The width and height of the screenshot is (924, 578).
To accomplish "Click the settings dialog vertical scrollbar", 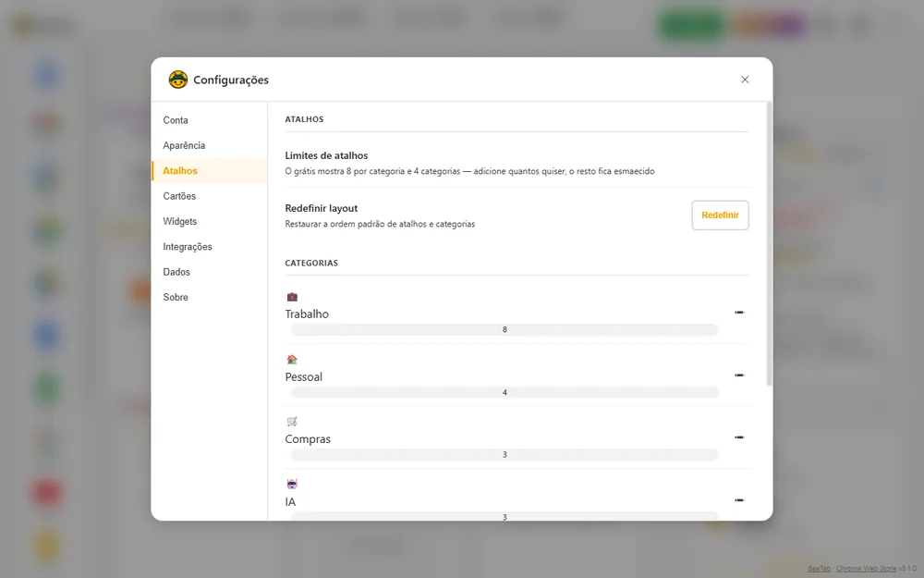I will click(769, 244).
